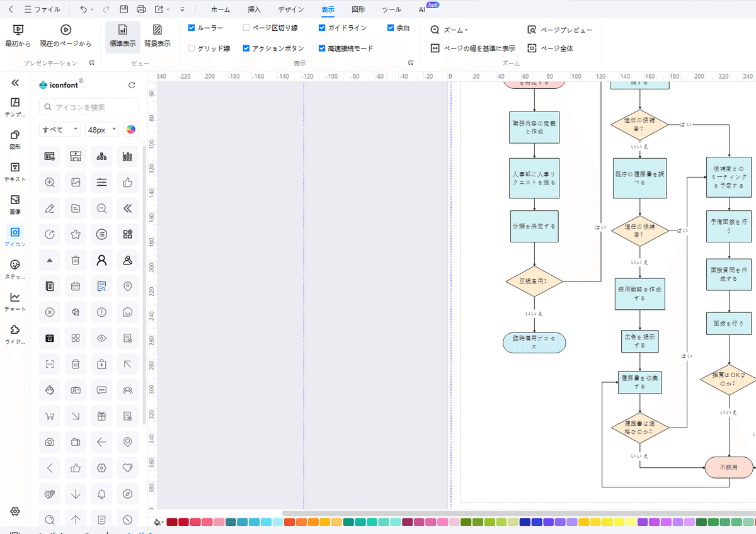Open the ズーム dropdown menu
The width and height of the screenshot is (756, 534).
pos(449,30)
